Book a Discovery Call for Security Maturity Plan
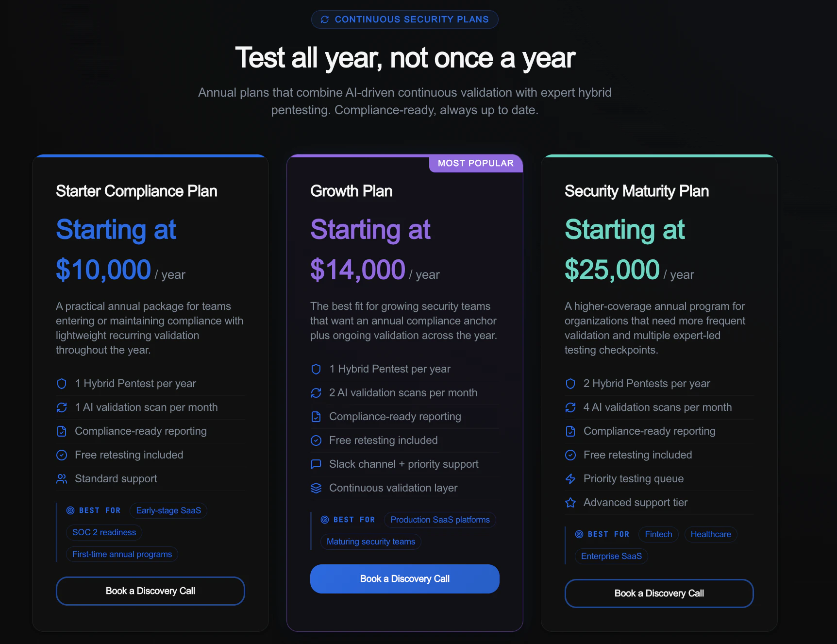The height and width of the screenshot is (644, 837). (659, 593)
